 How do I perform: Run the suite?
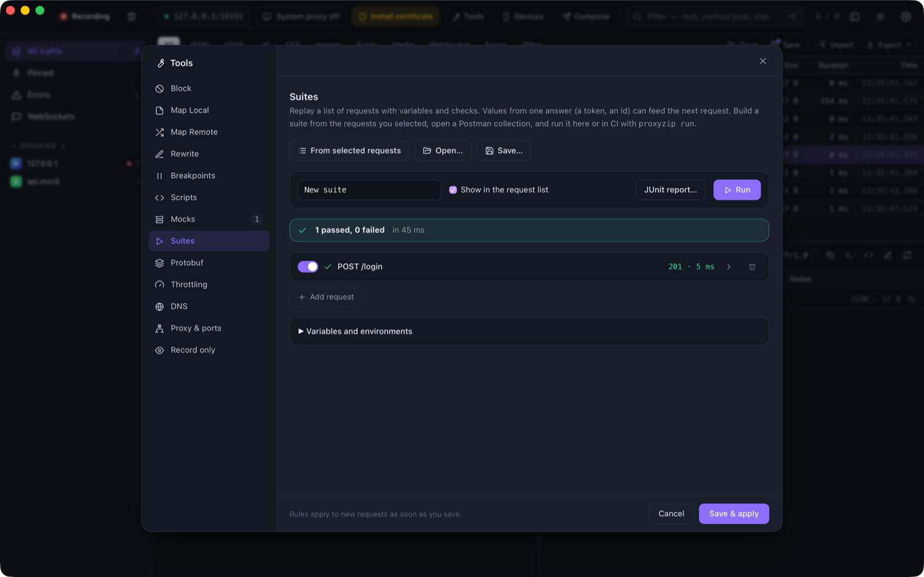(x=737, y=190)
